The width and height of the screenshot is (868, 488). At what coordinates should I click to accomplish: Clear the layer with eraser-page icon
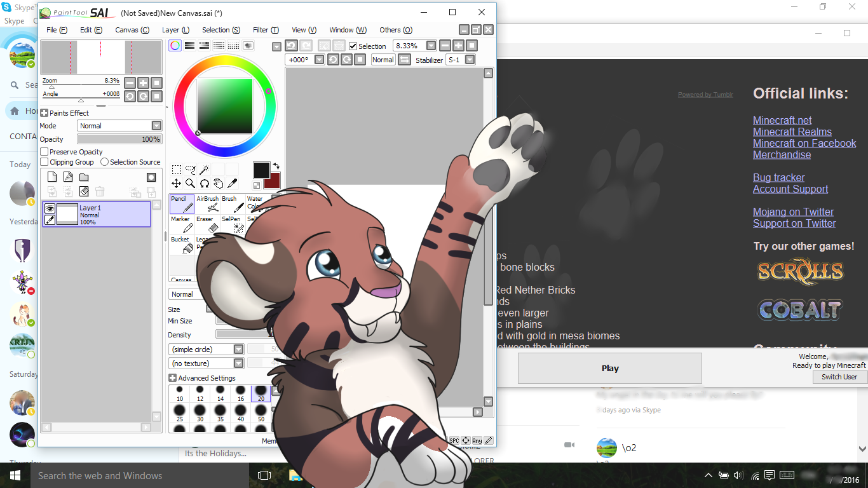pyautogui.click(x=84, y=191)
